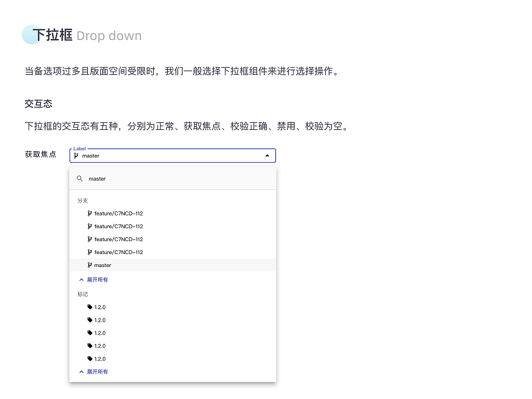This screenshot has height=399, width=532.
Task: Collapse the 分支 section with its chevron arrow
Action: (81, 280)
